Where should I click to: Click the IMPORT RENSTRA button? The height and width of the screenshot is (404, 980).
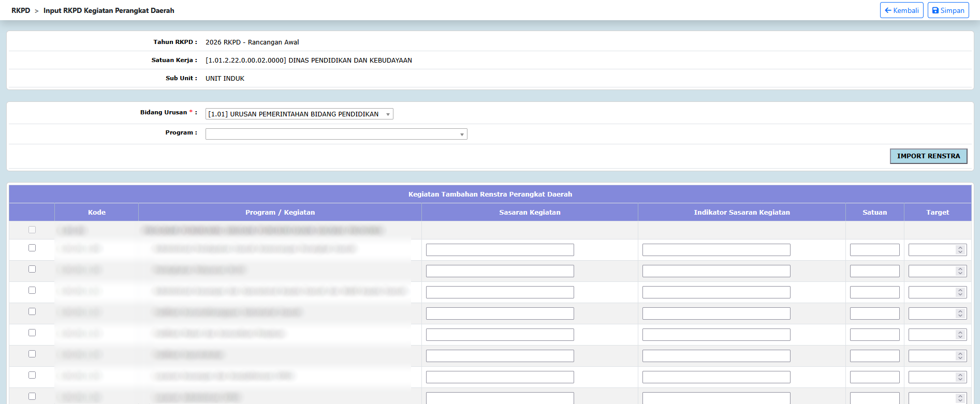[x=928, y=156]
